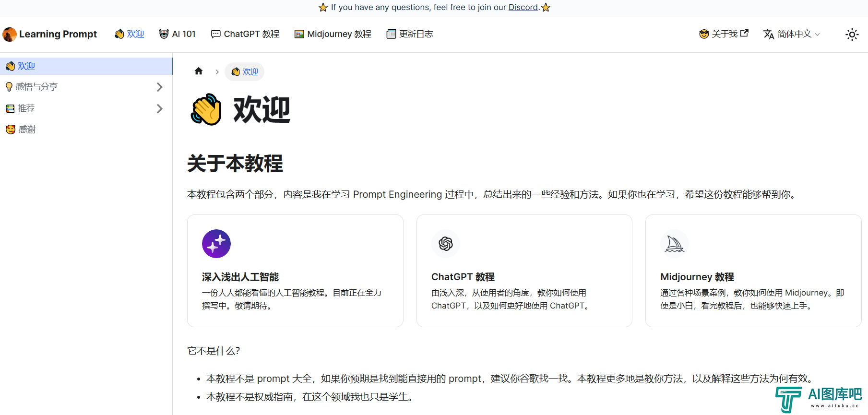Open the AI 101 navbar item
Screen dimensions: 868x415
[178, 34]
